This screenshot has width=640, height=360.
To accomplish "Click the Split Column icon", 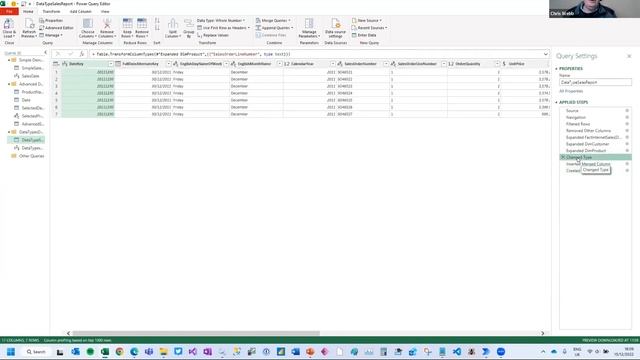I will point(173,24).
